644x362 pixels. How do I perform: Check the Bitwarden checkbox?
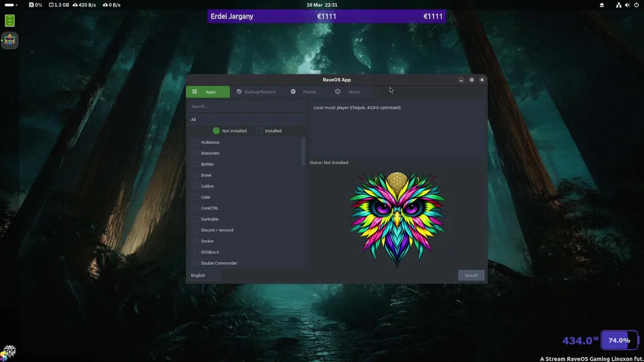click(197, 153)
